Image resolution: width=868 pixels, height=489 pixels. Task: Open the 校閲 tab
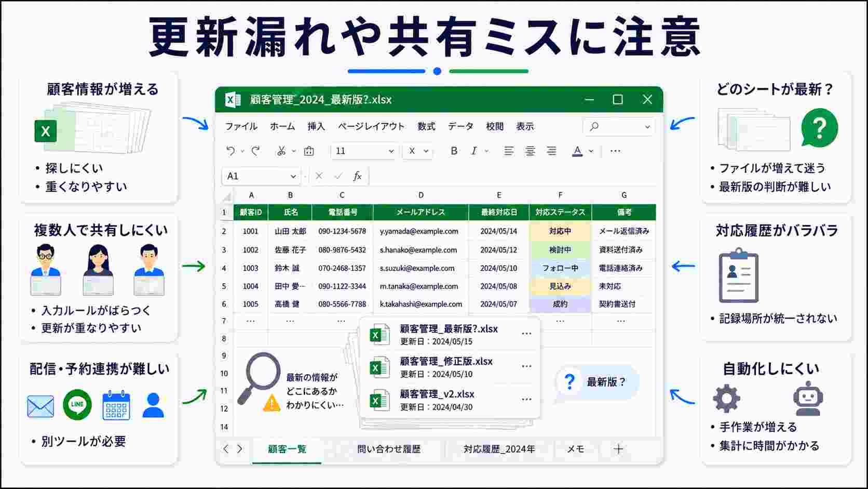(495, 126)
